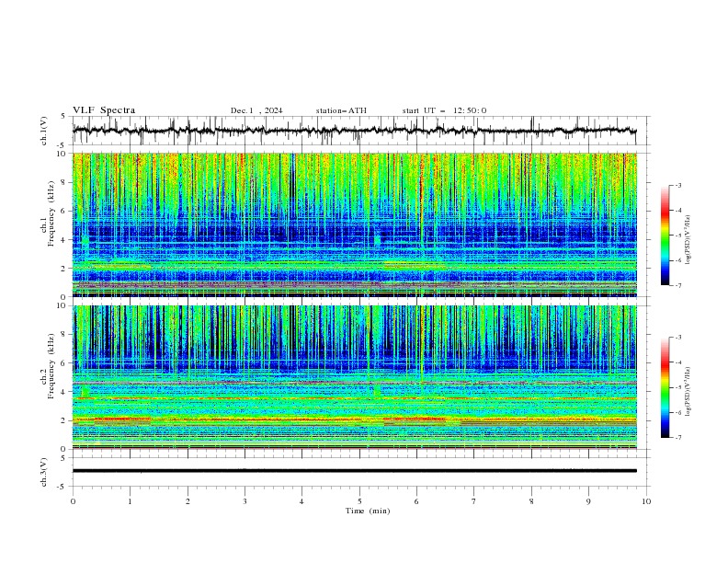Click the ch.1 spectrogram panel
The width and height of the screenshot is (728, 563).
click(x=355, y=224)
